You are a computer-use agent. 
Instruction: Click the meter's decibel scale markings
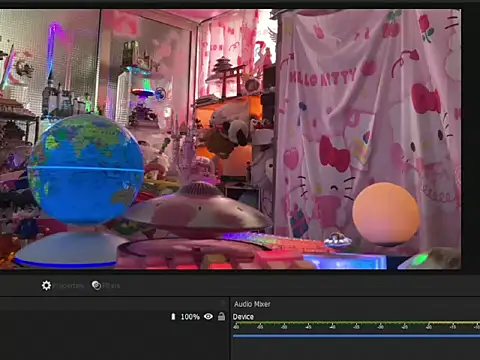[x=356, y=327]
